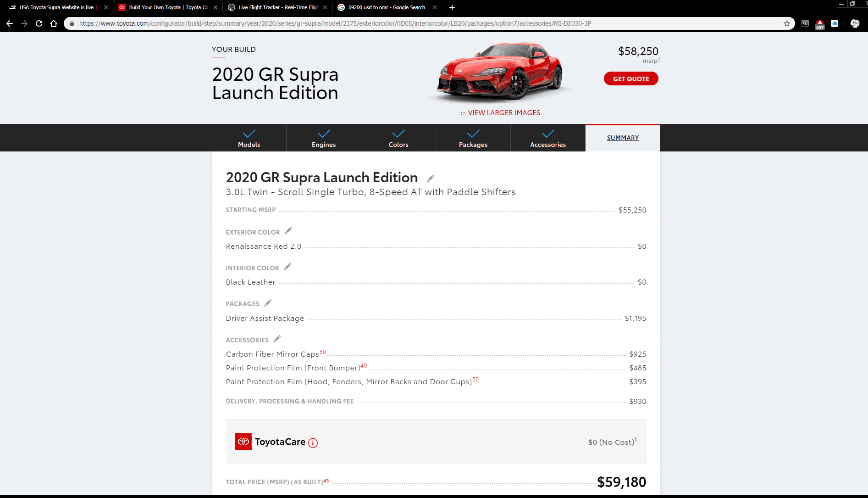Viewport: 868px width, 498px height.
Task: Go to browser home icon
Action: 54,23
